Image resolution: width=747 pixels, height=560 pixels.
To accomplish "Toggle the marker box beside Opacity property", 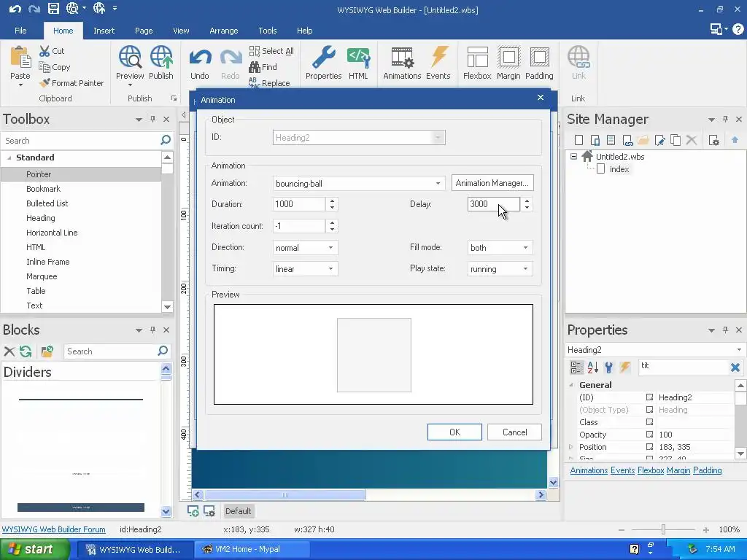I will [649, 435].
